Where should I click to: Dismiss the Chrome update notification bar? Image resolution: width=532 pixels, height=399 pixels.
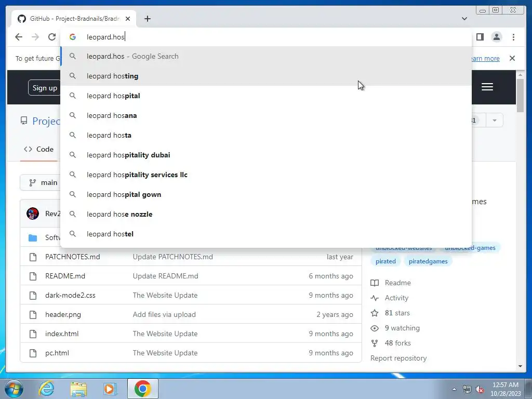coord(512,58)
